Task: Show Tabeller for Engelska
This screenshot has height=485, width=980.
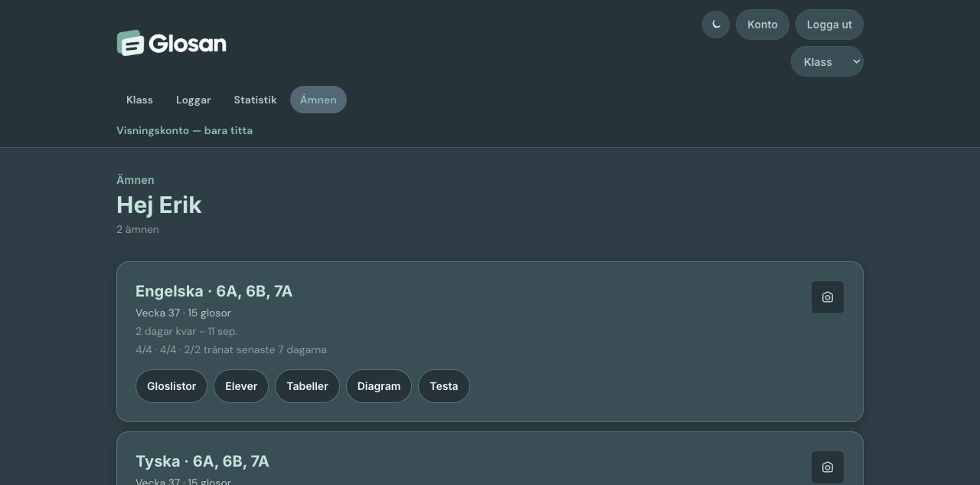Action: tap(307, 386)
